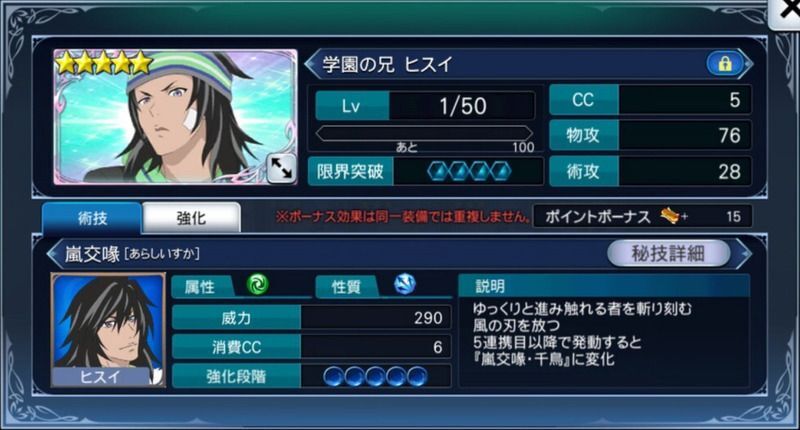Viewport: 800px width, 430px height.
Task: Tap the 強化段階 blue orb icons
Action: pyautogui.click(x=375, y=376)
